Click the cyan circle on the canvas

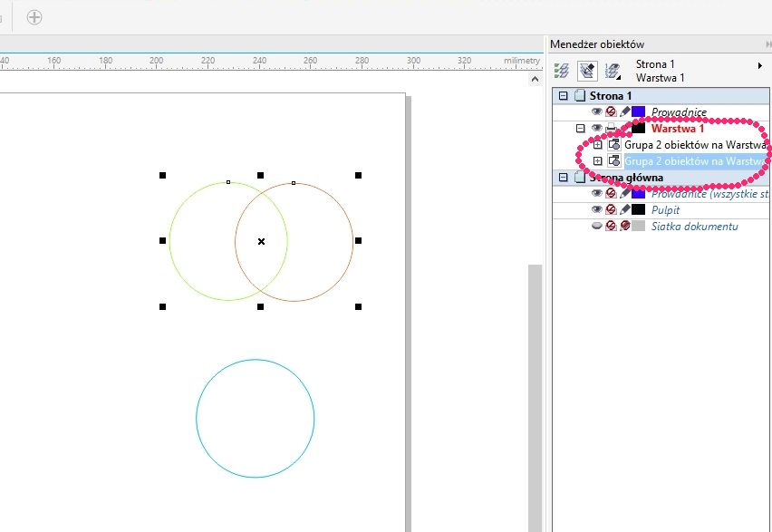tap(197, 419)
